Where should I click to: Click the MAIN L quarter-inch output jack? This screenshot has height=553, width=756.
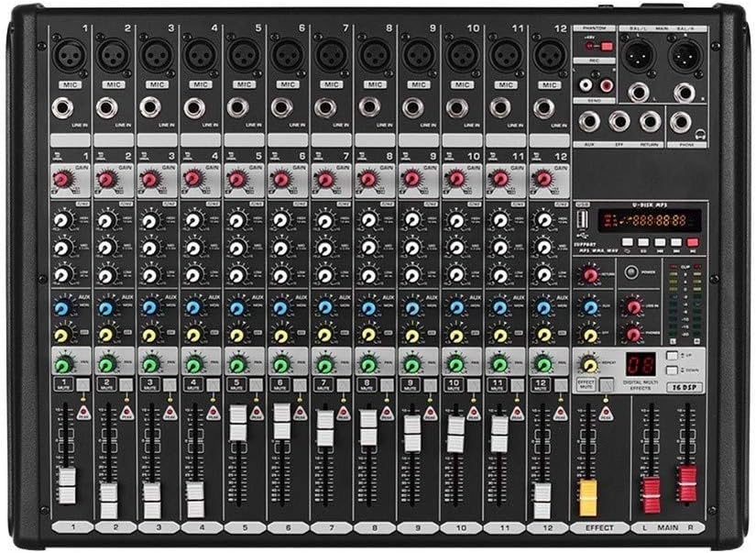638,92
